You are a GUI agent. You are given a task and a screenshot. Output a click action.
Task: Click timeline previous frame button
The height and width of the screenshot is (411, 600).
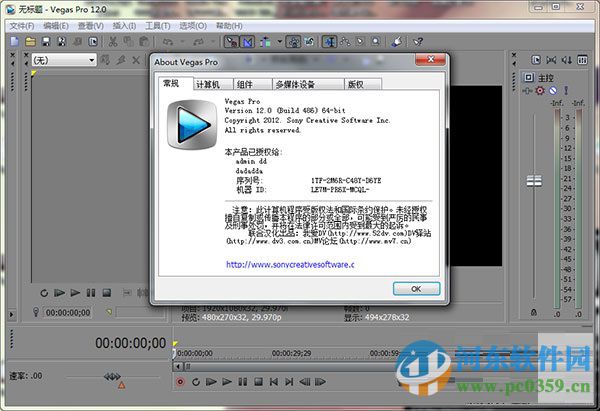tap(305, 382)
